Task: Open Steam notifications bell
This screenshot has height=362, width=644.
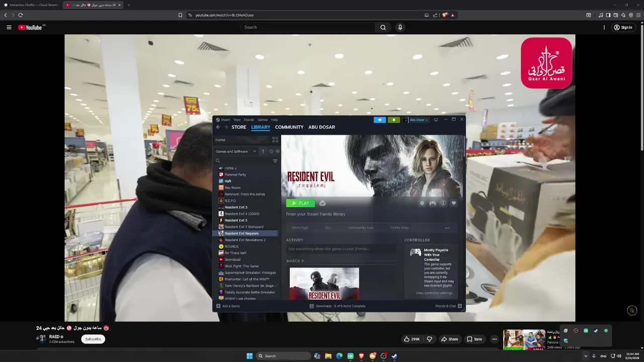Action: click(393, 120)
